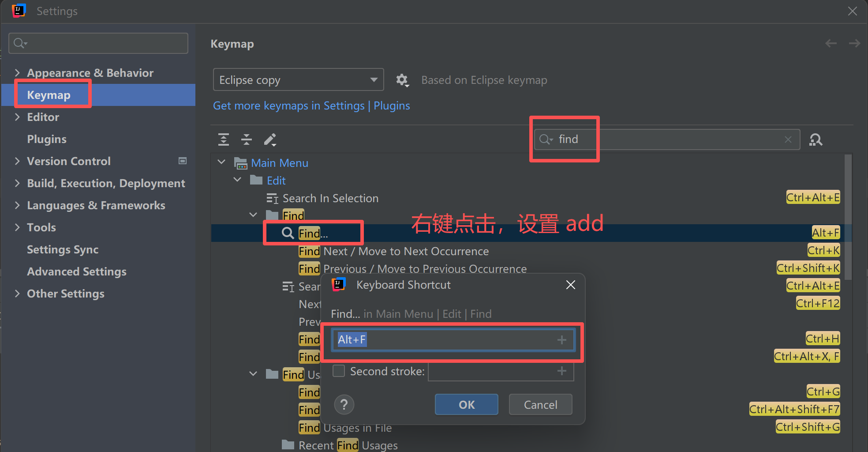Open Get more keymaps in Settings Plugins link
This screenshot has width=868, height=452.
pyautogui.click(x=311, y=106)
